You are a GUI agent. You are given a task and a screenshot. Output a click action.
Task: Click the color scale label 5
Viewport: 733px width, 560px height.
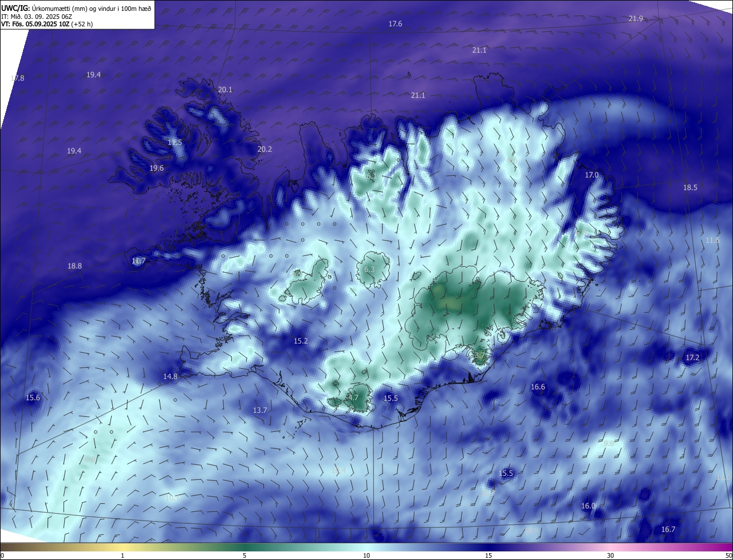click(245, 555)
